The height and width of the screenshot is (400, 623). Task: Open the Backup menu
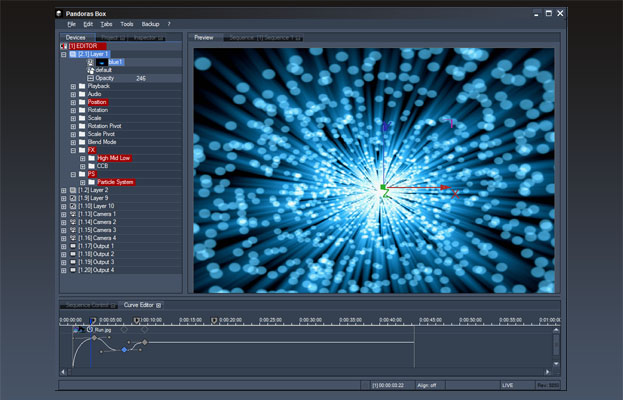pos(150,23)
